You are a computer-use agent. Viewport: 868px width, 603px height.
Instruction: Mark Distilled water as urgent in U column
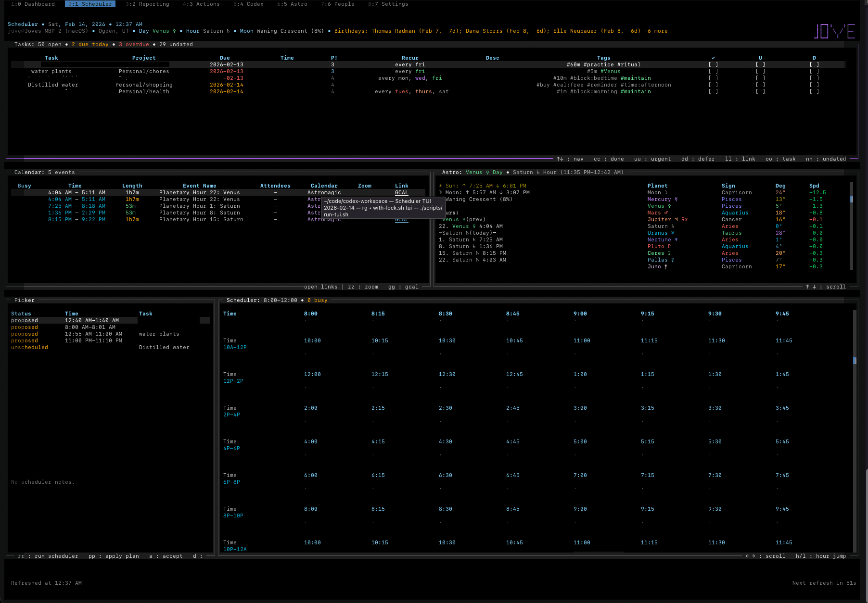pyautogui.click(x=761, y=85)
